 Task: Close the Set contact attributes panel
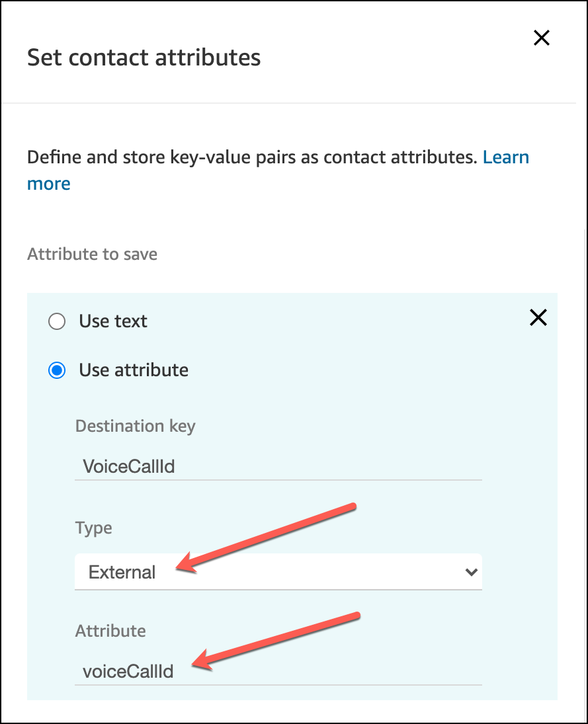(541, 38)
